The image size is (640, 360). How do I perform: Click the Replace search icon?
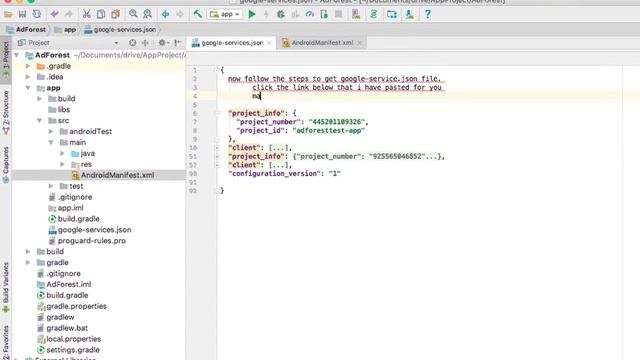click(147, 14)
